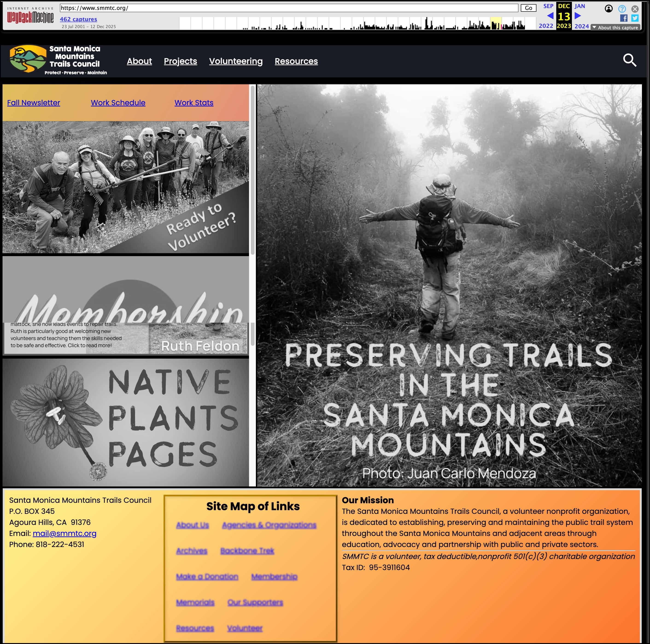Share the capture on Facebook icon

tap(624, 18)
